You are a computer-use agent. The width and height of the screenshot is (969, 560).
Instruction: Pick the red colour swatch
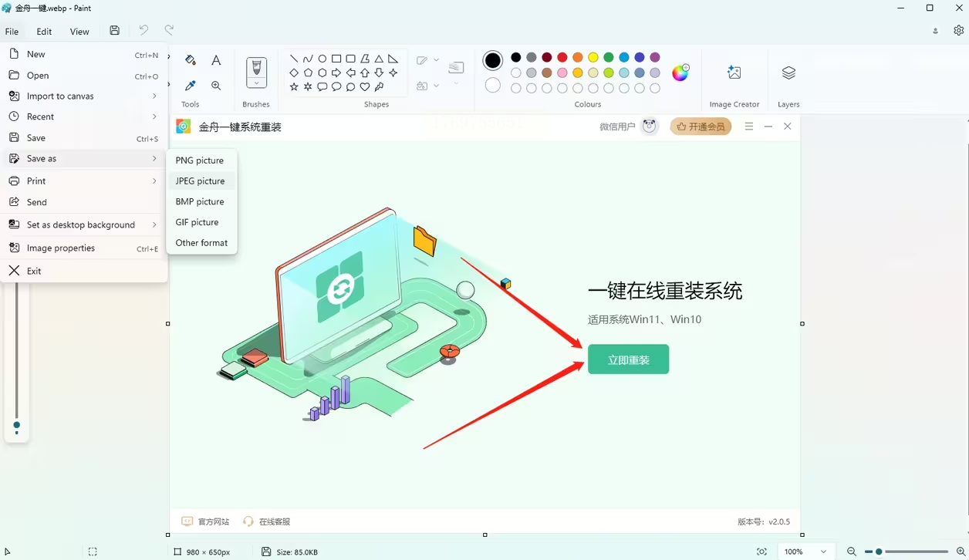(562, 57)
